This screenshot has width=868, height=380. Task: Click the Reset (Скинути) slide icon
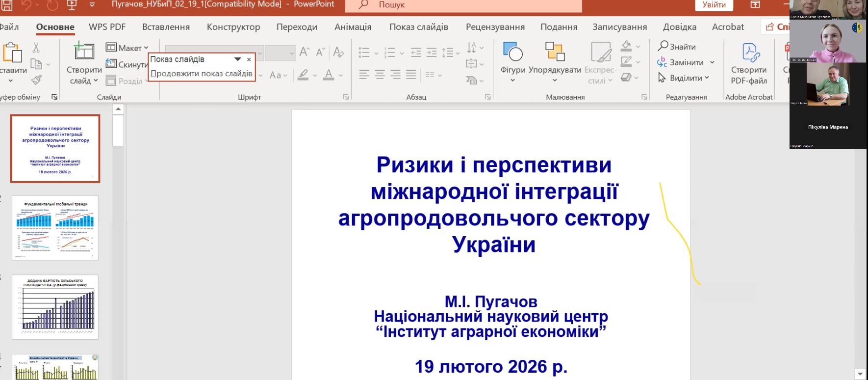[111, 64]
